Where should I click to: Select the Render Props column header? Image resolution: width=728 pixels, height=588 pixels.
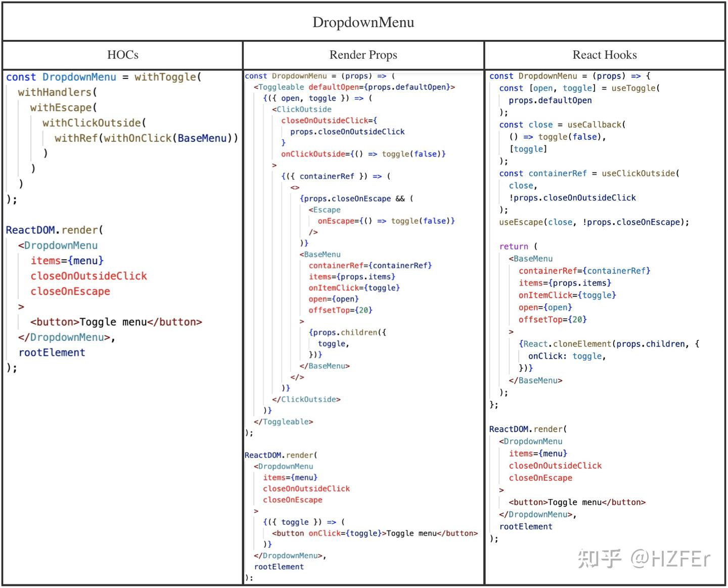click(363, 55)
